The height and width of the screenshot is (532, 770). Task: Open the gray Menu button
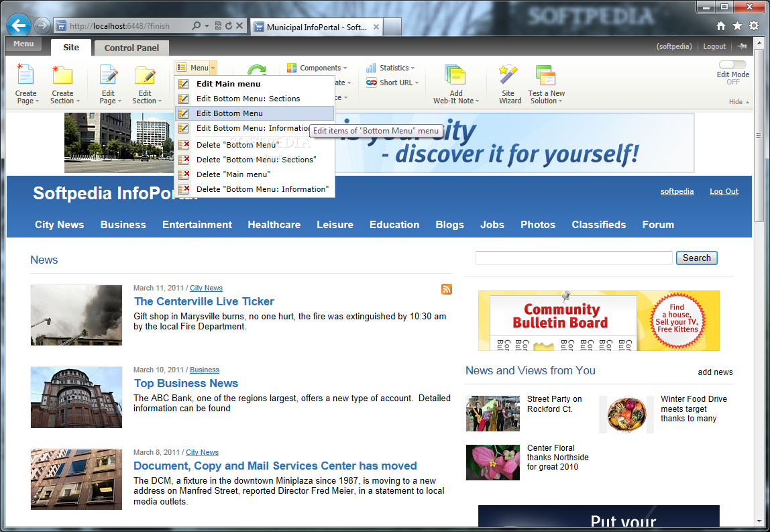pos(23,44)
